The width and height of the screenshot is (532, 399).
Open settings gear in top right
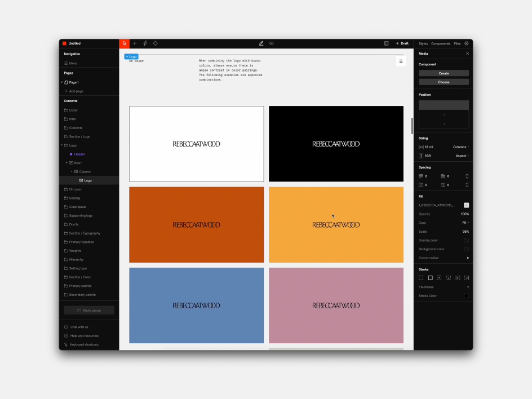[x=466, y=43]
